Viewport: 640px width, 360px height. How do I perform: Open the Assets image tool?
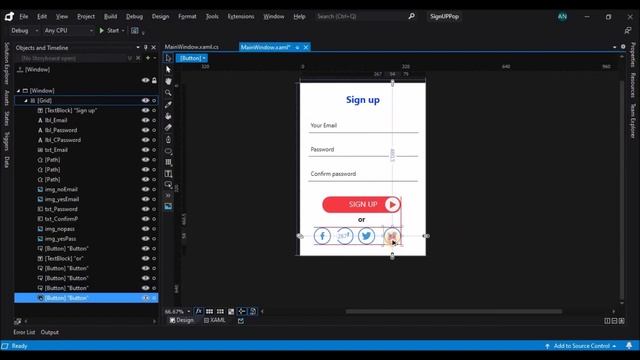pyautogui.click(x=168, y=207)
